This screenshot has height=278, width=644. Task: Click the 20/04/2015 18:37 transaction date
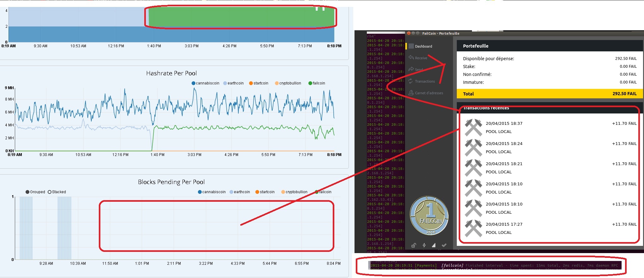504,124
